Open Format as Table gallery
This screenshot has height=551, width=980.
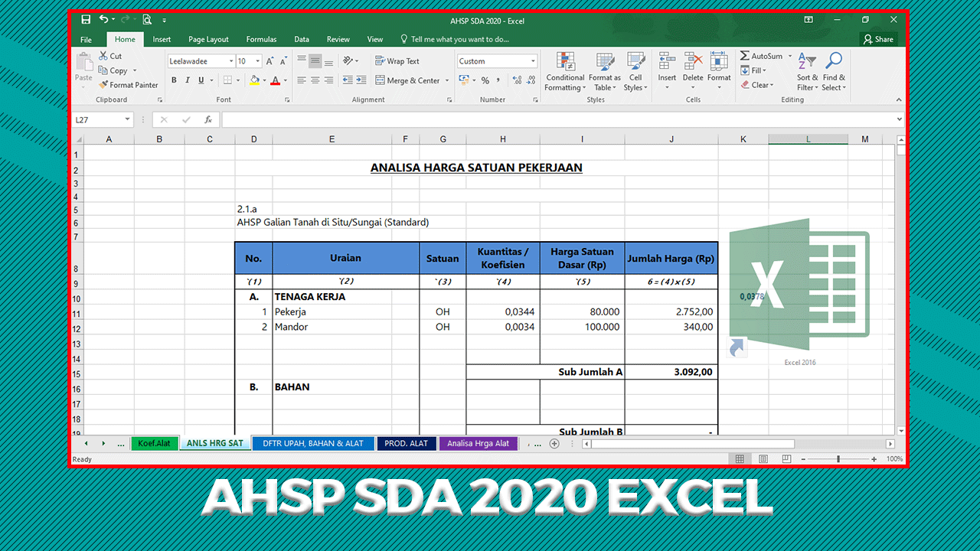point(604,72)
